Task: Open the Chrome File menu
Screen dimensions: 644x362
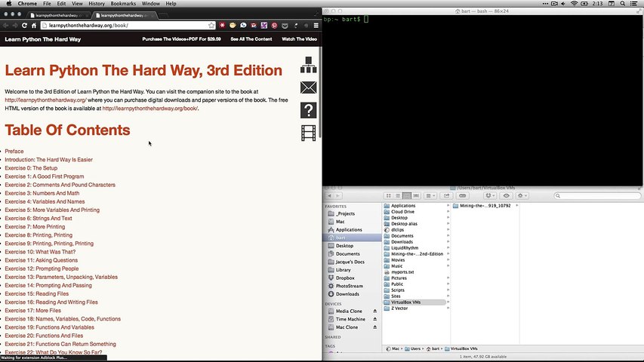Action: coord(48,3)
